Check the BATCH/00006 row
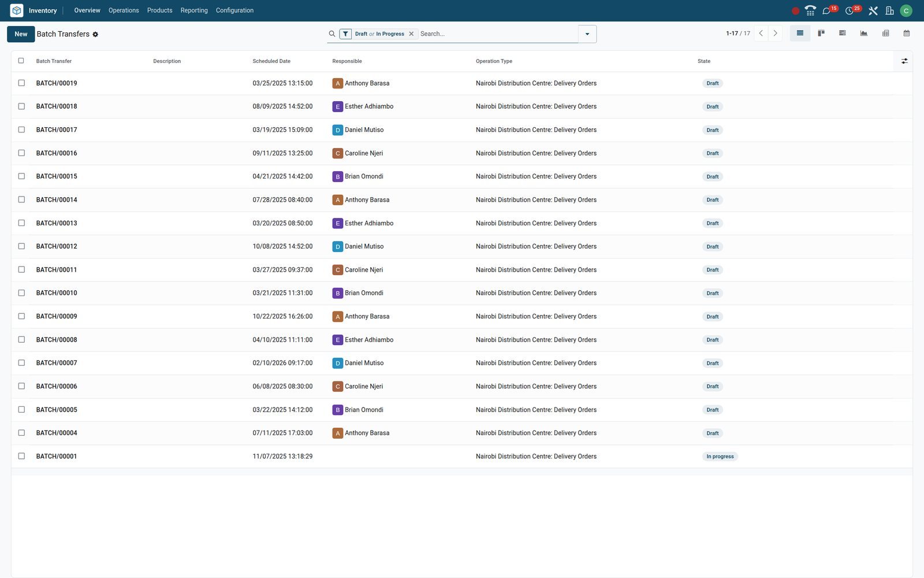Viewport: 924px width, 578px height. point(21,386)
